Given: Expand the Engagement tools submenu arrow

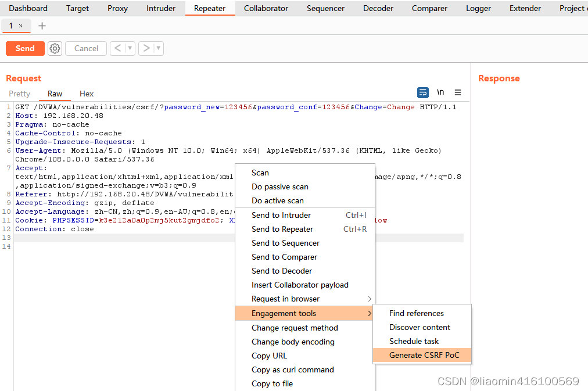Looking at the screenshot, I should (x=370, y=313).
